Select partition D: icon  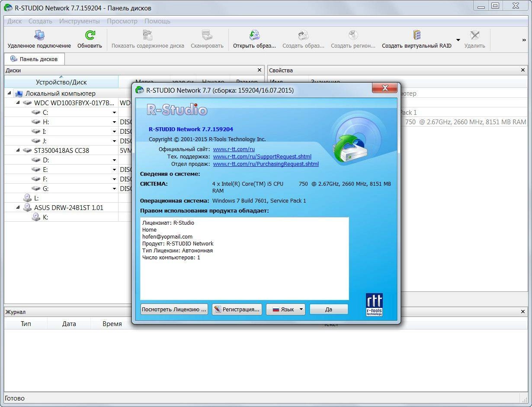pyautogui.click(x=36, y=160)
